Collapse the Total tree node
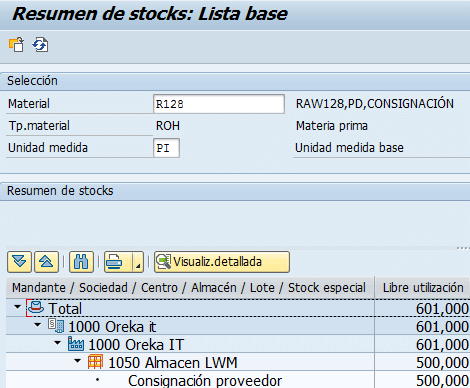Screen dimensions: 470x388 coord(17,306)
